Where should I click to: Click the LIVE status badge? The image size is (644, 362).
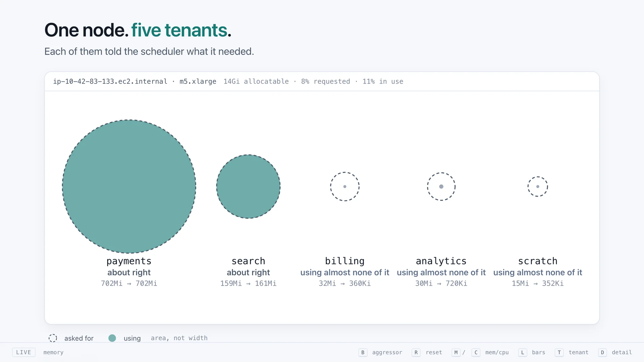tap(24, 352)
